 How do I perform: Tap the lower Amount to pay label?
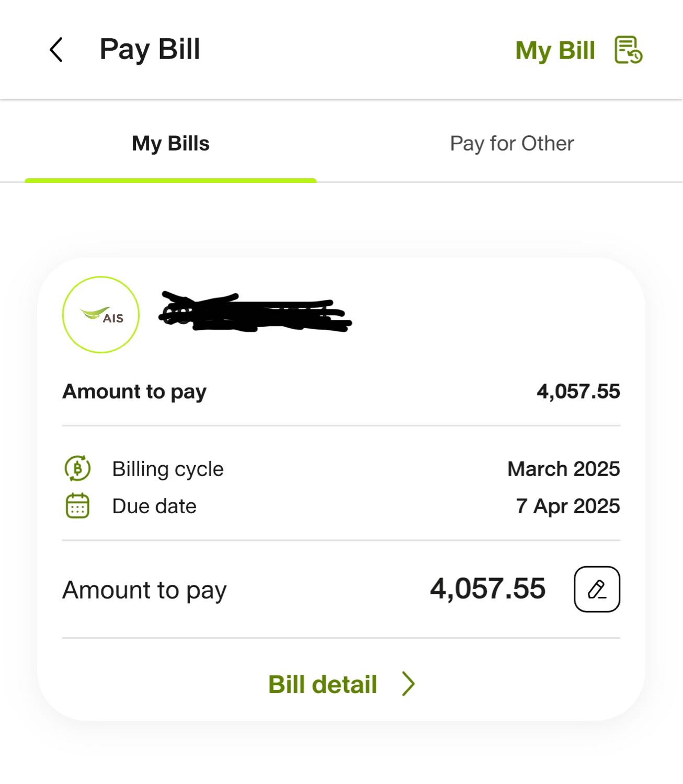pyautogui.click(x=144, y=590)
